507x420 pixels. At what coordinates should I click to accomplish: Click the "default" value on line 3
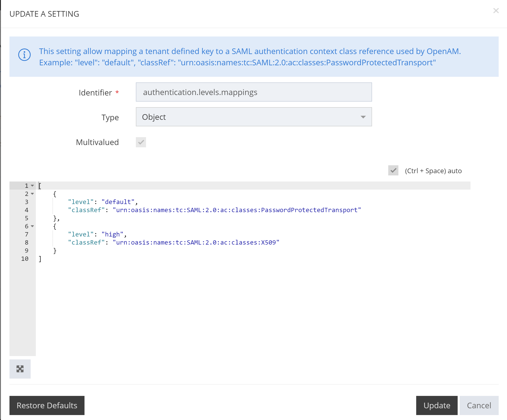pyautogui.click(x=118, y=202)
